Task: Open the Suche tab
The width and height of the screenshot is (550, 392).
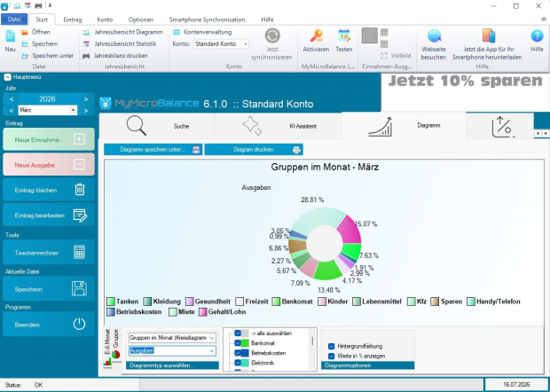Action: pyautogui.click(x=157, y=126)
